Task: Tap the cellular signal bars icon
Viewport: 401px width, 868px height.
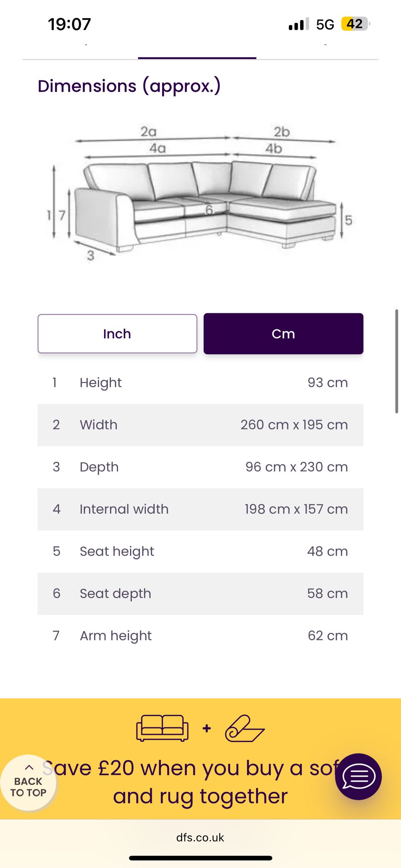Action: 299,24
